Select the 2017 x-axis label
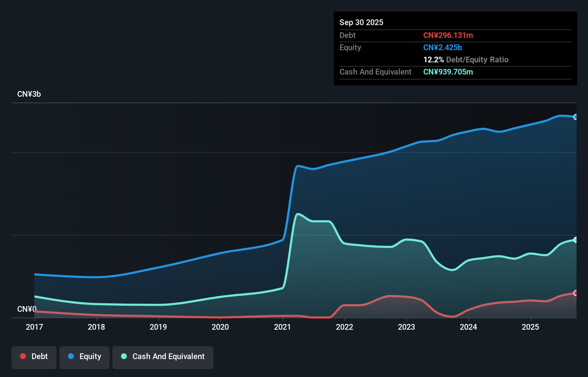This screenshot has width=588, height=377. pos(34,327)
